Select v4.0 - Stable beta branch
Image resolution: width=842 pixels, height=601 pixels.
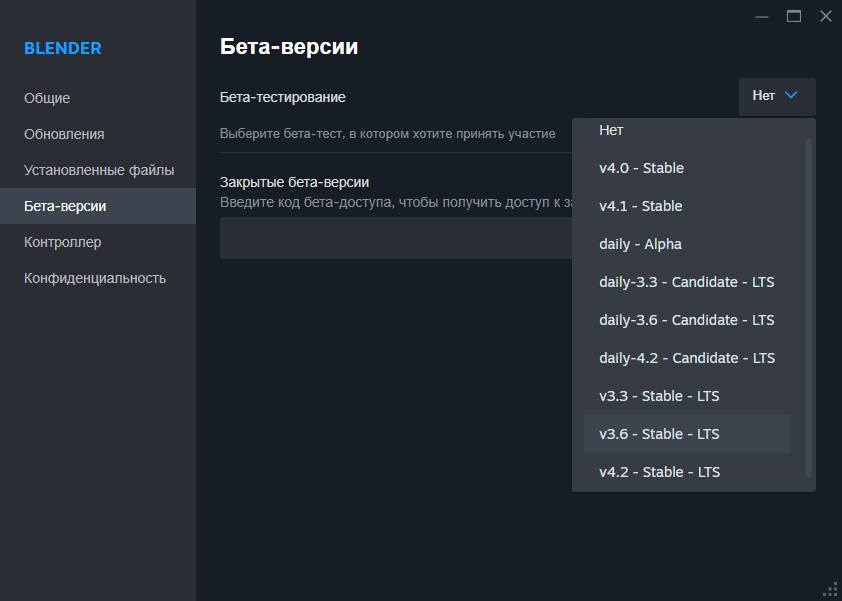[641, 168]
